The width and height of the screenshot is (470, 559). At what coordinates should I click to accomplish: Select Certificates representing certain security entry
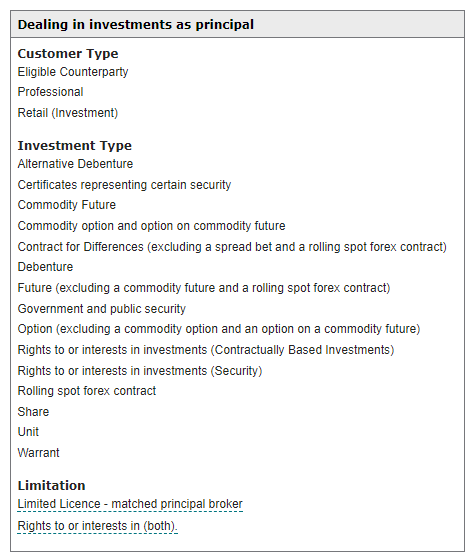click(124, 185)
